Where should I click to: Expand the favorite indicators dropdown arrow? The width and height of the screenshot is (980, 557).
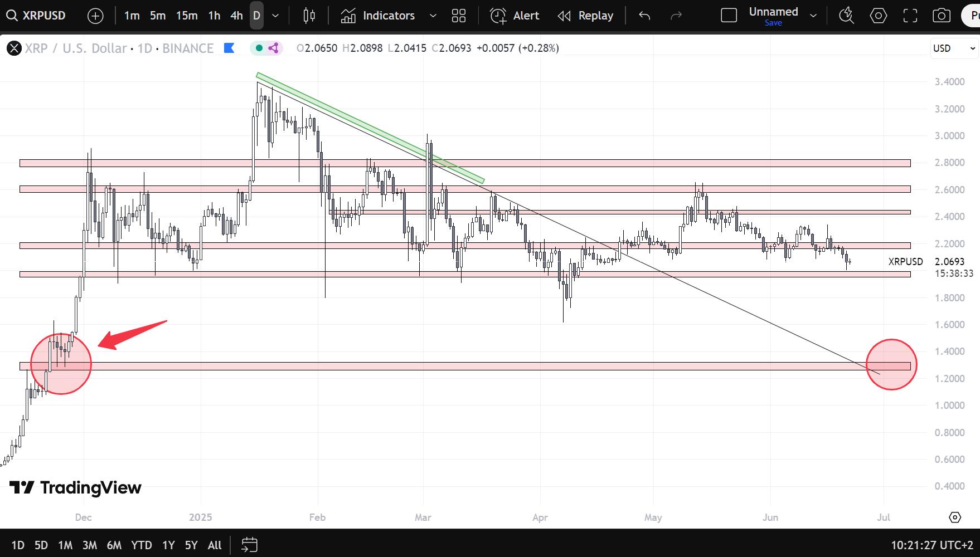433,16
